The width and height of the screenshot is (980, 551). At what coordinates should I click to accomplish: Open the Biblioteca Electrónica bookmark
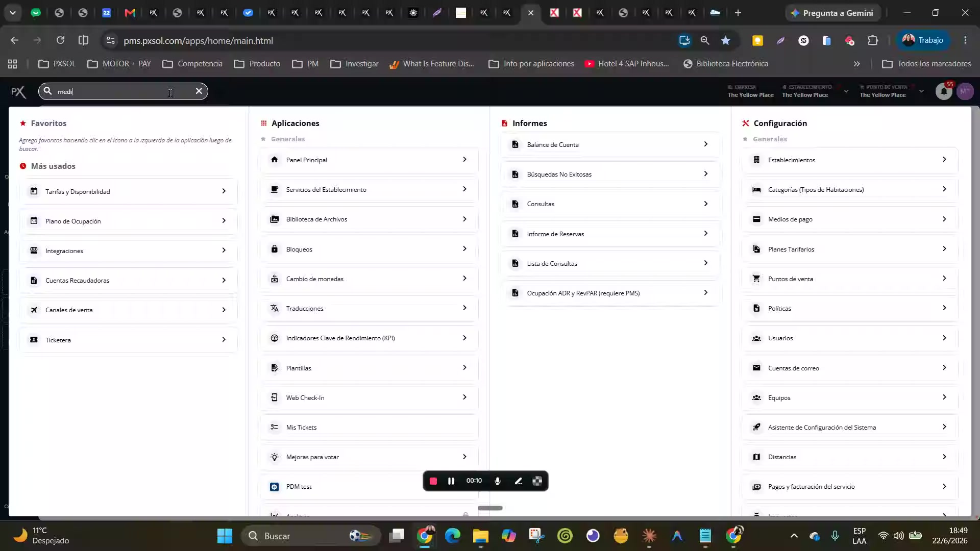[x=725, y=64]
